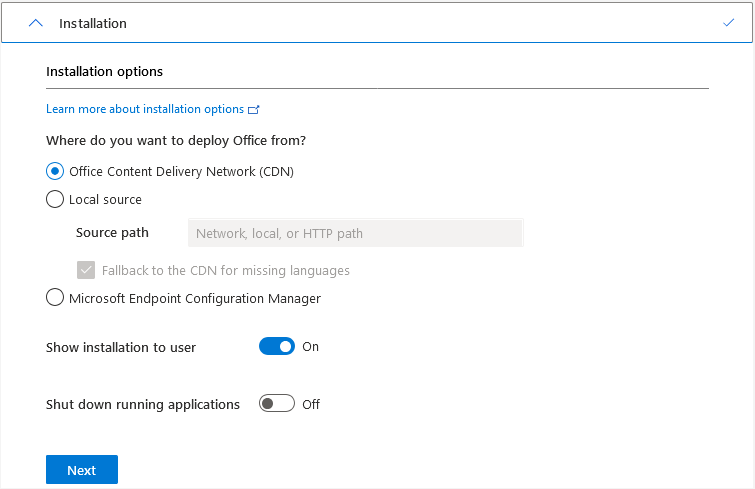Image resolution: width=755 pixels, height=489 pixels.
Task: Click Microsoft Endpoint Configuration Manager label text
Action: tap(195, 298)
